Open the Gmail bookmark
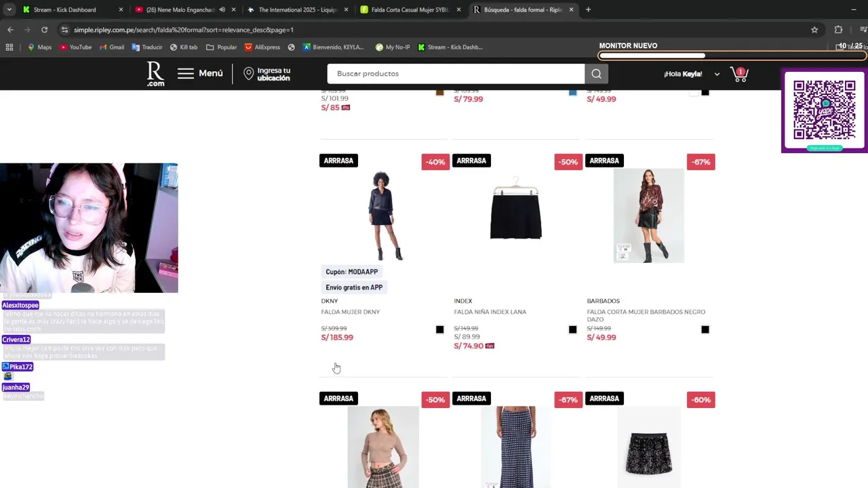This screenshot has height=488, width=868. (x=112, y=47)
